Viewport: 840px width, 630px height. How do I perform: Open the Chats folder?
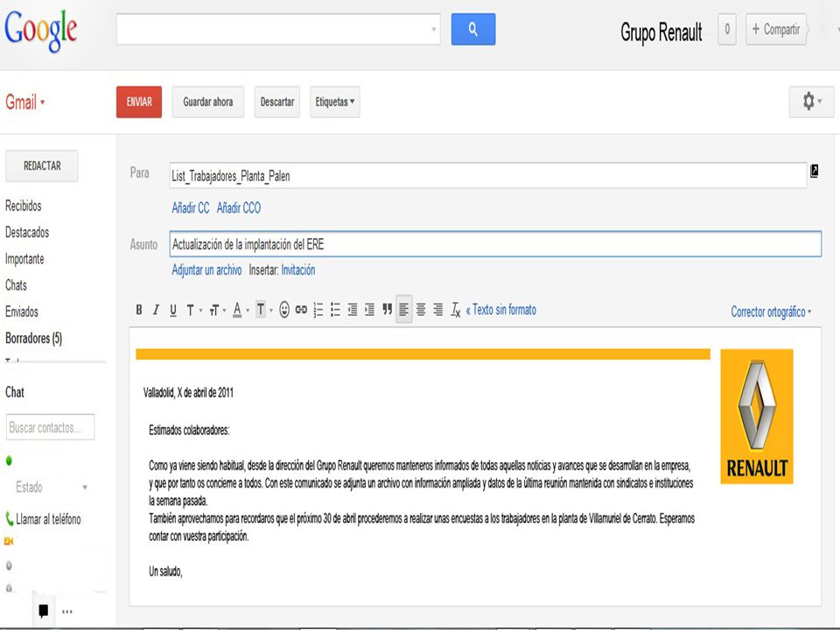pos(16,285)
